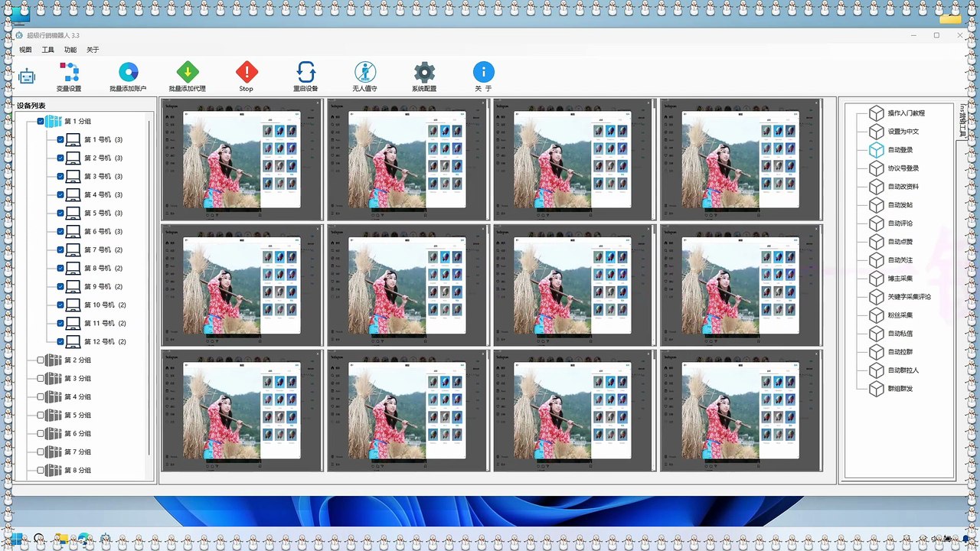
Task: Select the 自动私信 cube icon
Action: 876,334
